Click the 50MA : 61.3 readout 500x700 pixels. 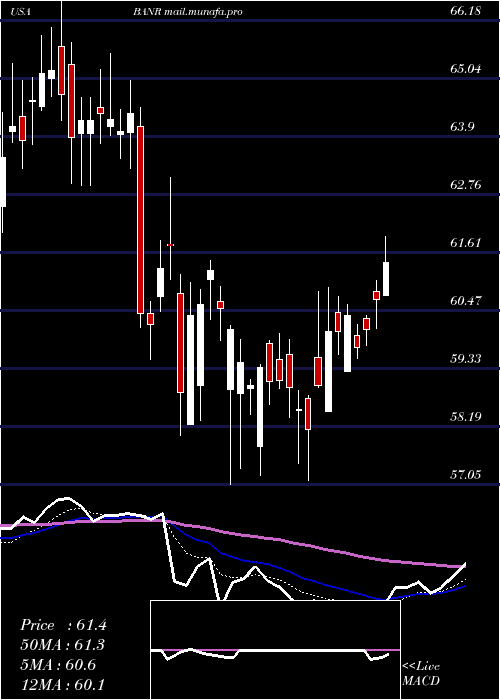click(x=63, y=645)
